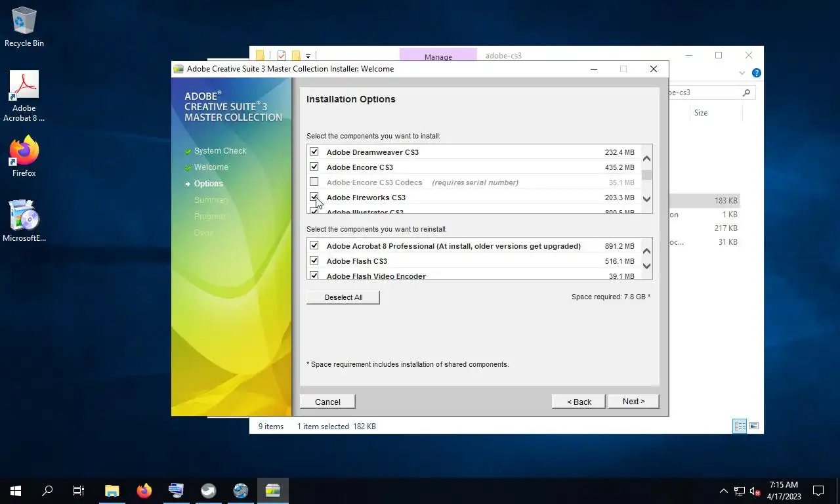Maximize the adobe-cs3 Explorer window

click(x=719, y=56)
